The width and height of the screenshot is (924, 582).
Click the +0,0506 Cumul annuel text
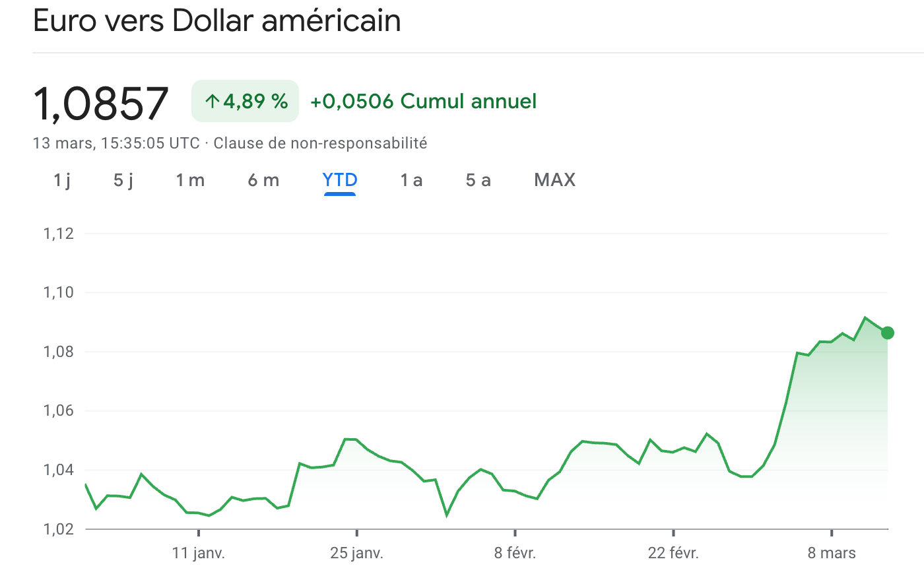coord(423,102)
